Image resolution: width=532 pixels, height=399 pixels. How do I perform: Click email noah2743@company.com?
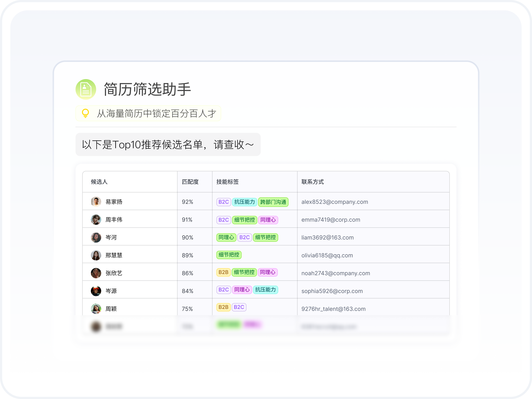point(336,273)
